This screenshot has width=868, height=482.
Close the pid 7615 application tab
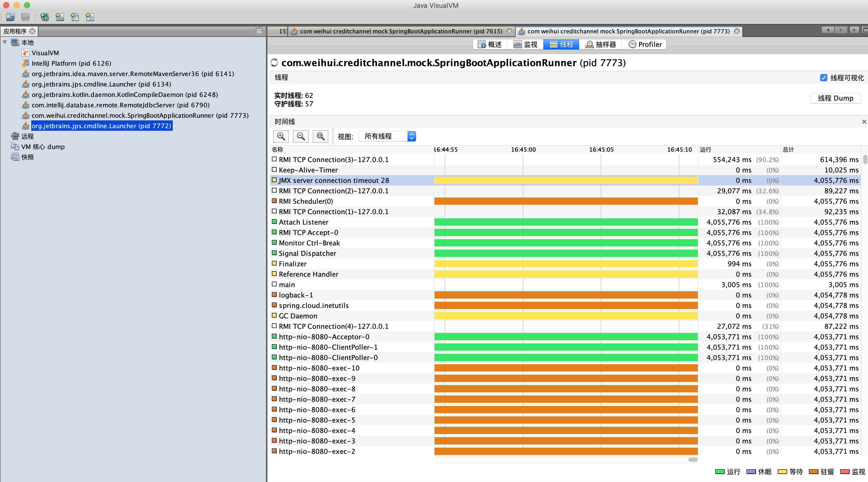point(509,31)
